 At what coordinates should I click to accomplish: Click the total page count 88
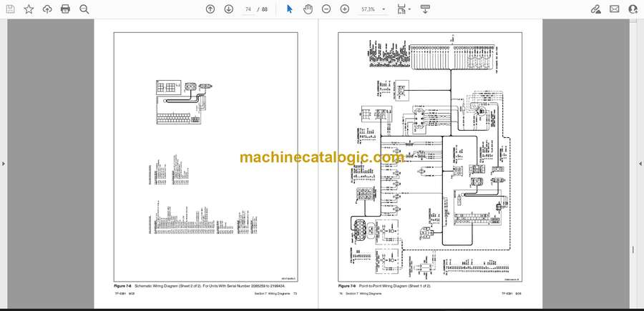tap(265, 9)
